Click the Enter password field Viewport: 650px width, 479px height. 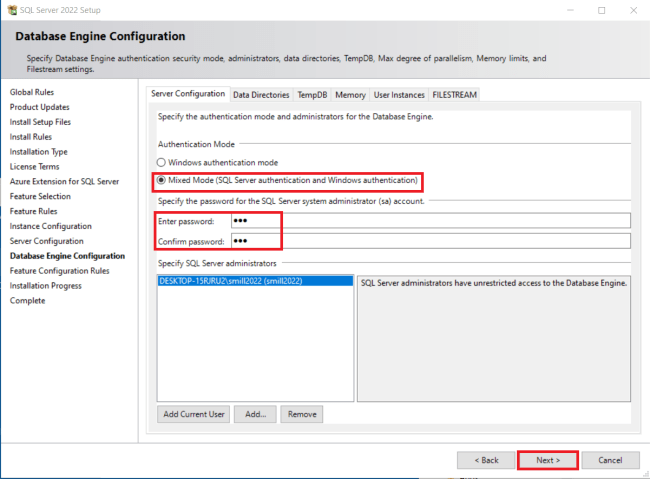coord(431,221)
